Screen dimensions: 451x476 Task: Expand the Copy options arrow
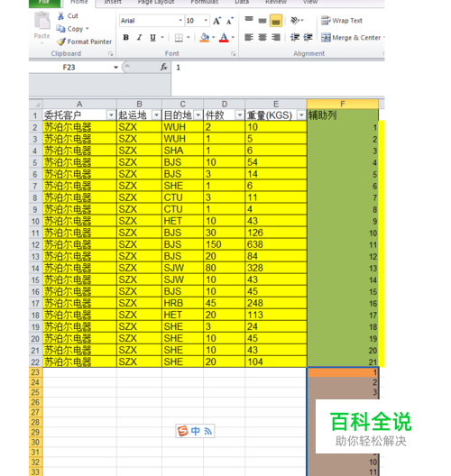(87, 29)
